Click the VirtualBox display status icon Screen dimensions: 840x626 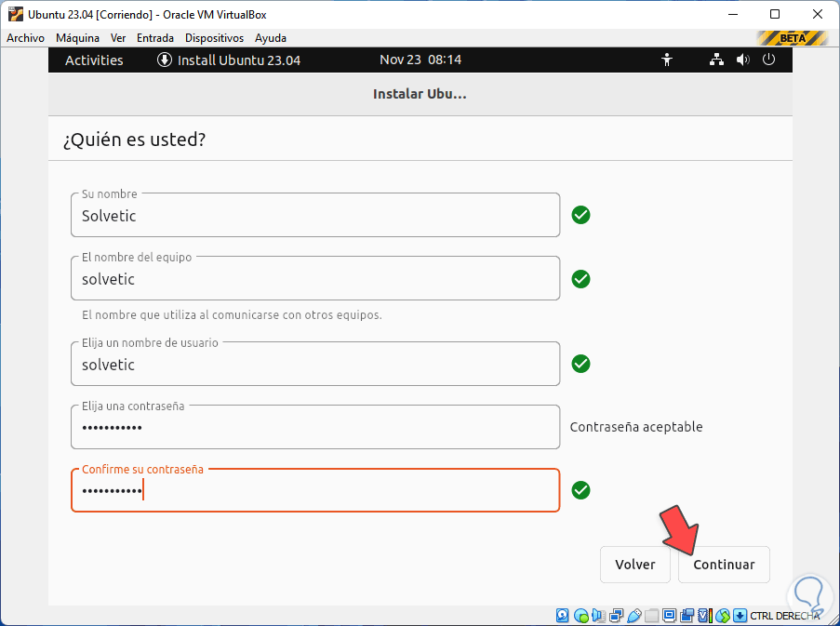669,615
